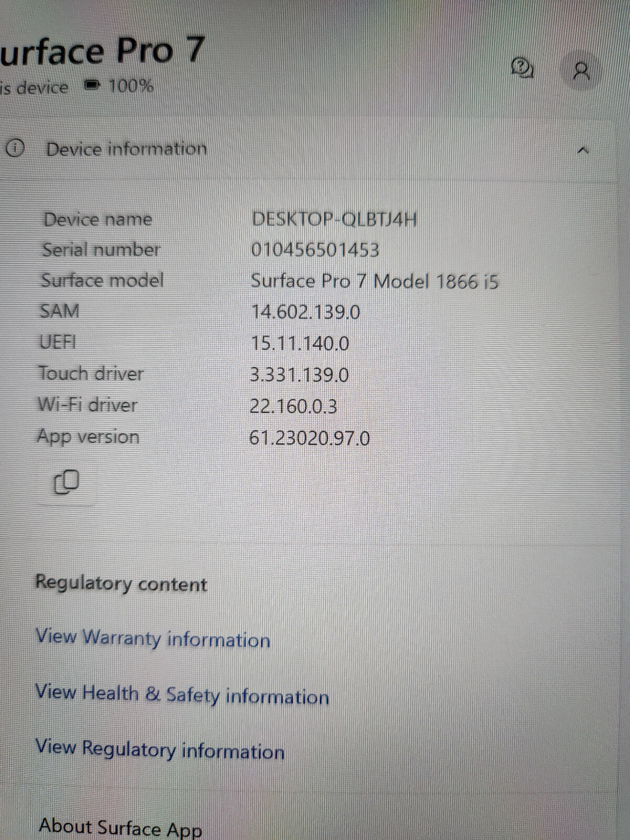630x840 pixels.
Task: Click the Device information header
Action: tap(127, 149)
